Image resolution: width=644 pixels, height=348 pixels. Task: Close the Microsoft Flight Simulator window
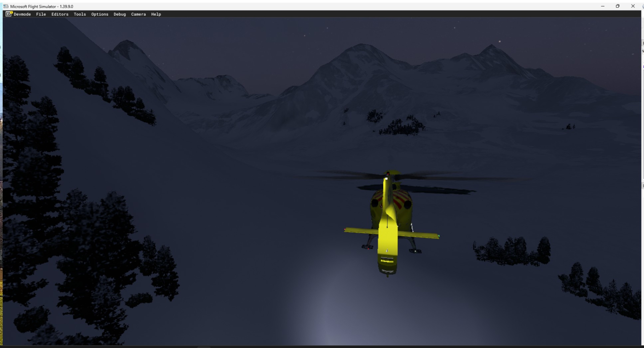[632, 6]
